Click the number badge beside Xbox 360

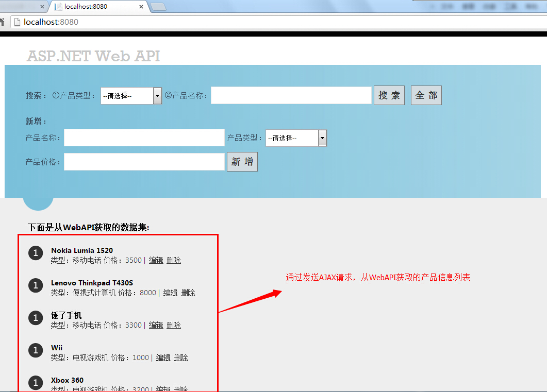tap(36, 383)
